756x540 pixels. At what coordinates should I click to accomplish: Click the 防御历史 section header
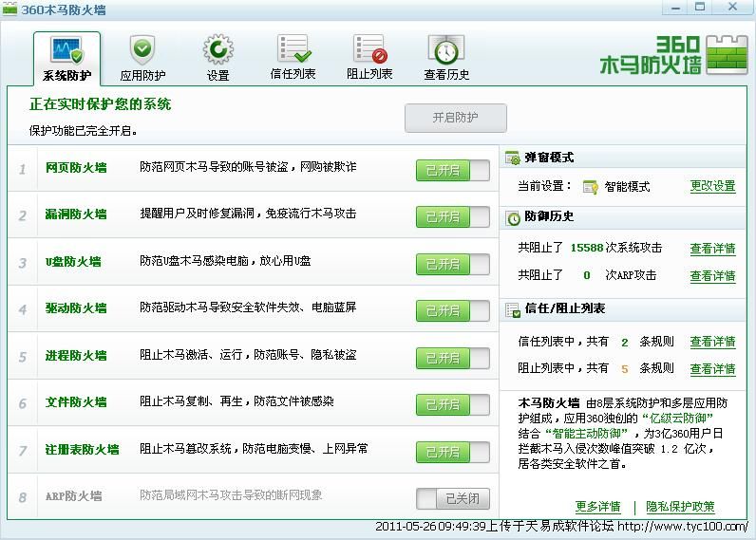pyautogui.click(x=623, y=217)
